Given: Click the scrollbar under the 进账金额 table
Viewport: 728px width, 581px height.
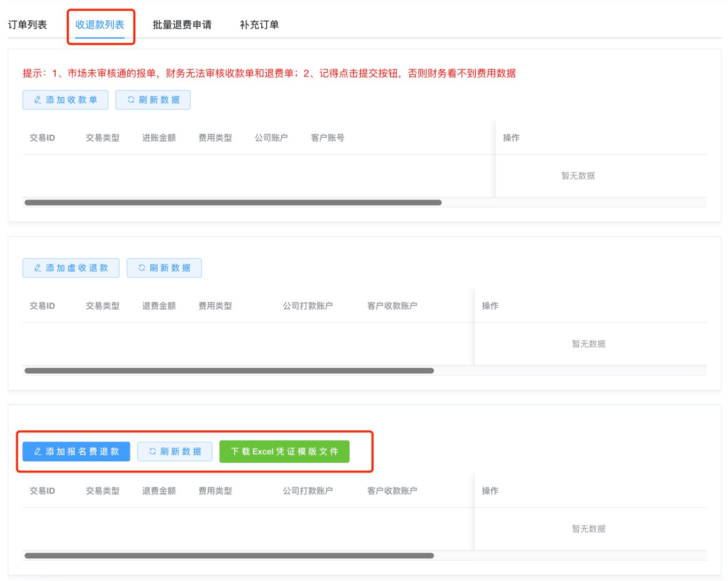Looking at the screenshot, I should tap(233, 203).
